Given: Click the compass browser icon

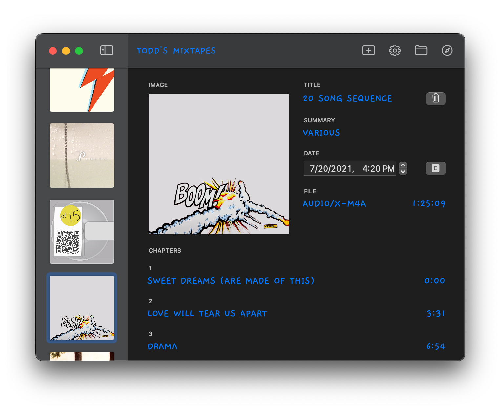Looking at the screenshot, I should tap(447, 51).
